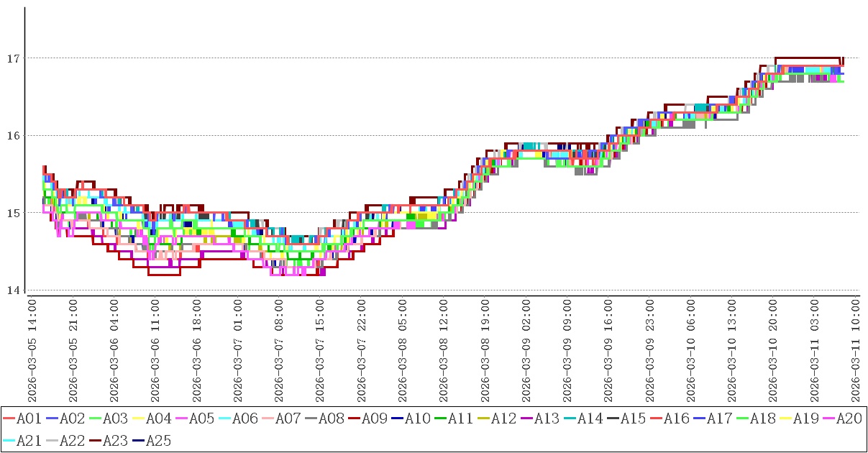Select the A23 legend label
The height and width of the screenshot is (453, 868).
(115, 441)
